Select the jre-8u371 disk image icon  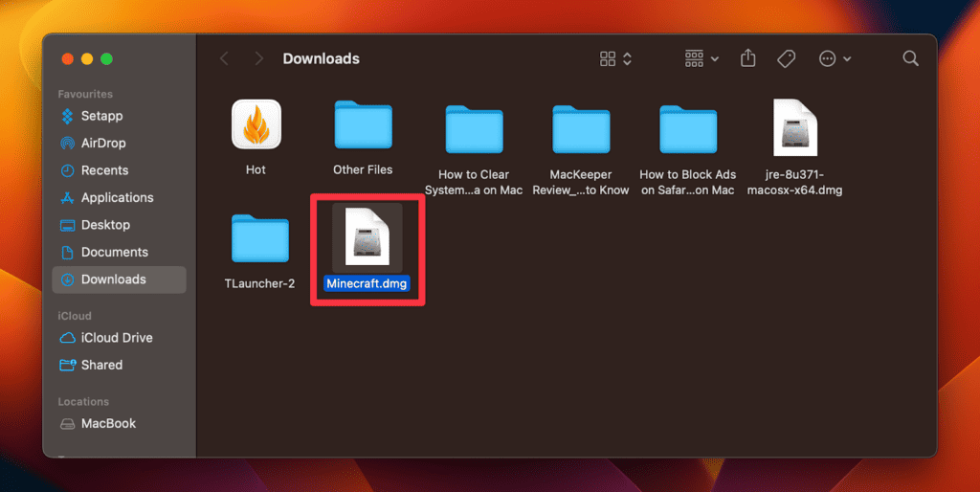tap(795, 127)
